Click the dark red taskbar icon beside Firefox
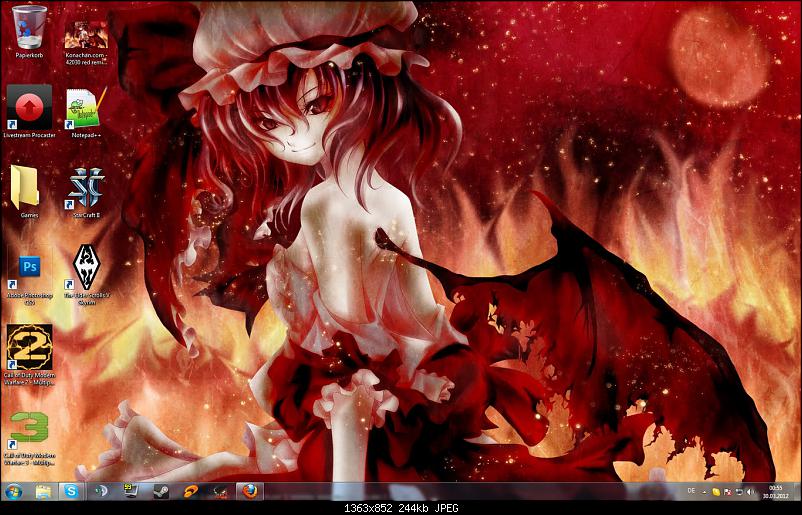Image resolution: width=802 pixels, height=515 pixels. [x=220, y=492]
